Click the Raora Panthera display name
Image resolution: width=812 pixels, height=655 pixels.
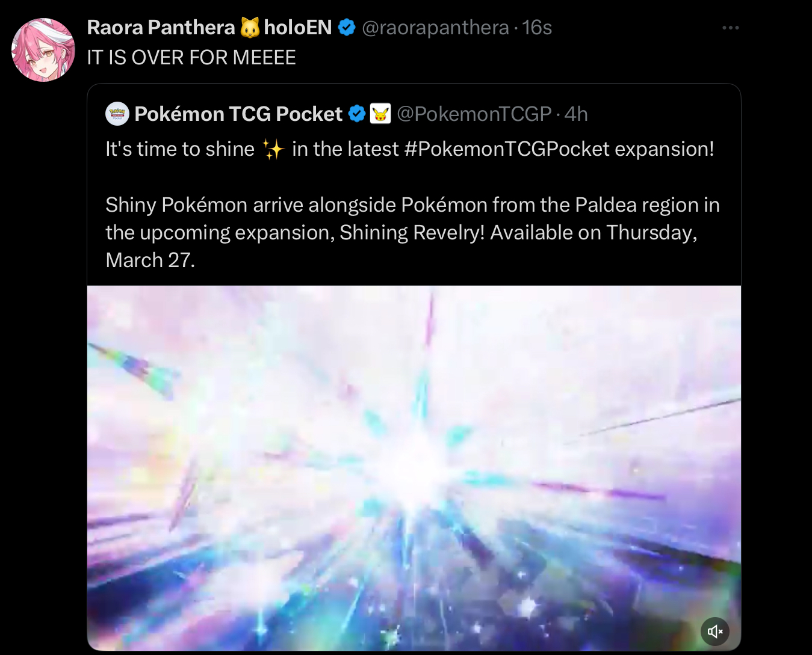pyautogui.click(x=161, y=28)
